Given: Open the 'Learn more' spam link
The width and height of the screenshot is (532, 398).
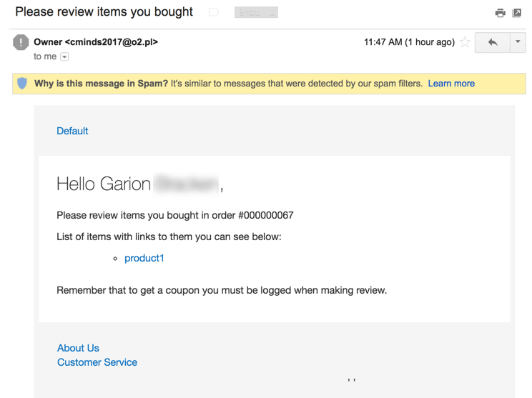Looking at the screenshot, I should pos(451,84).
